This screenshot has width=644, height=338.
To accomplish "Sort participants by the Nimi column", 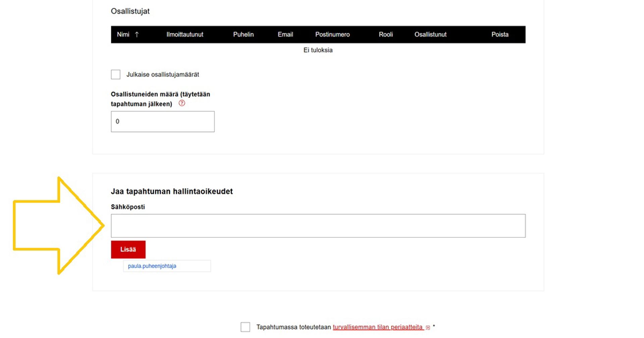I will coord(123,35).
